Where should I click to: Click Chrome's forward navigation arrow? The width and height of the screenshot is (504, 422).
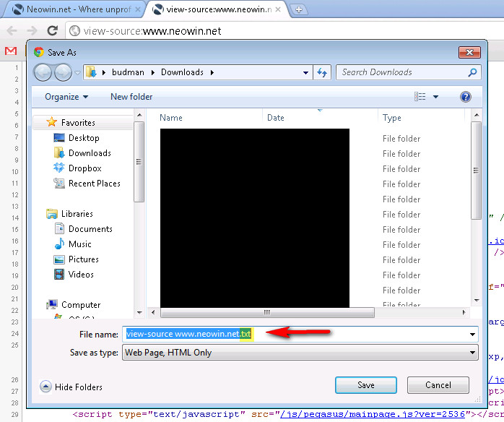tap(32, 31)
